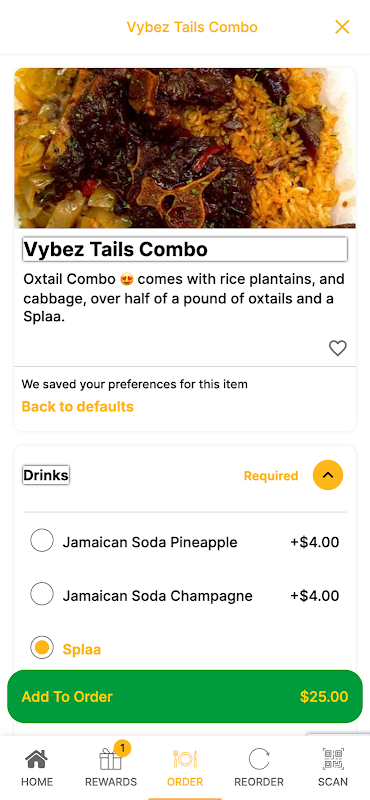Open the Home tab house icon
Screen dimensions: 370x800
[x=37, y=759]
